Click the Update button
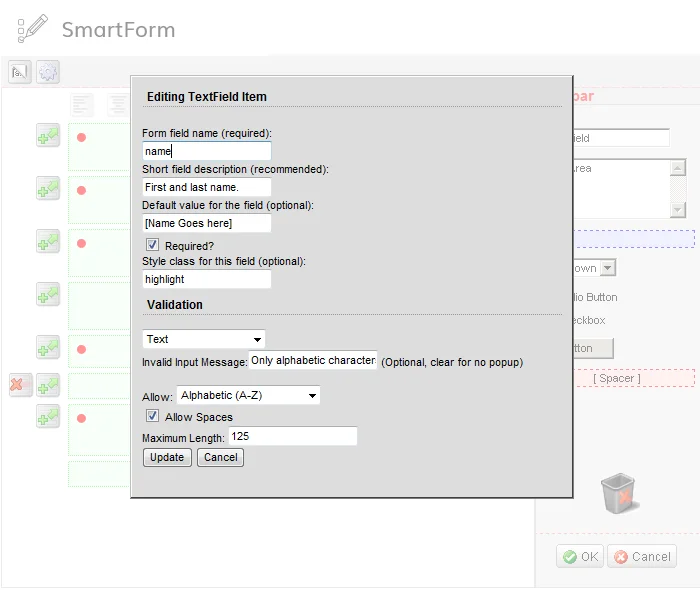Image resolution: width=700 pixels, height=590 pixels. [167, 457]
